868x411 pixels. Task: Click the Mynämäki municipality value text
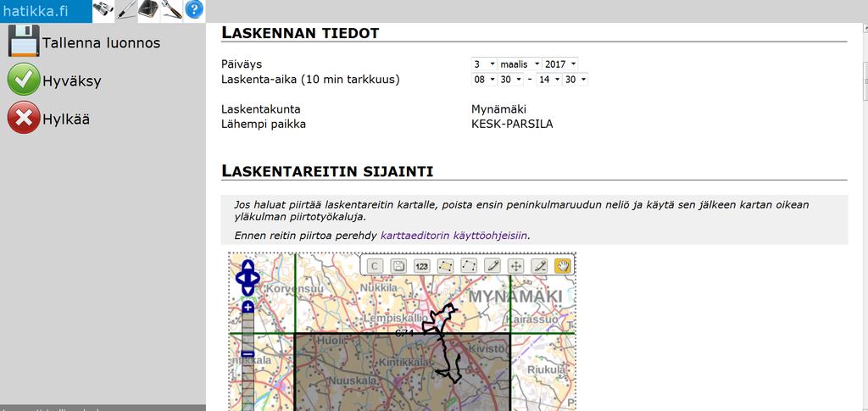coord(498,109)
